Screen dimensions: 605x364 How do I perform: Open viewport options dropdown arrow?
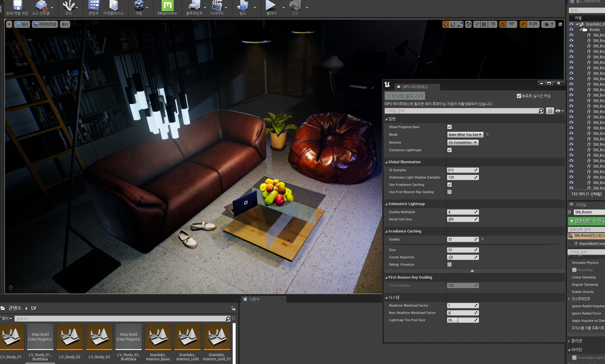(x=9, y=24)
